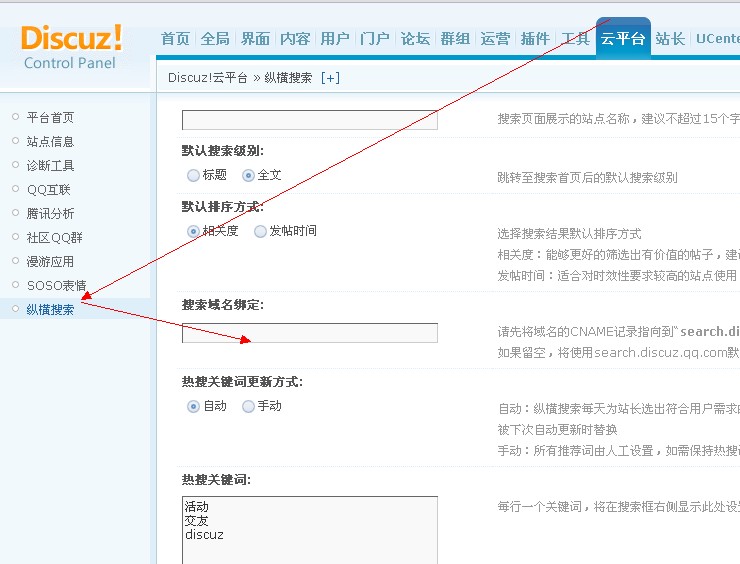Expand the [+] breadcrumb shortcut
The width and height of the screenshot is (740, 564).
click(x=330, y=77)
